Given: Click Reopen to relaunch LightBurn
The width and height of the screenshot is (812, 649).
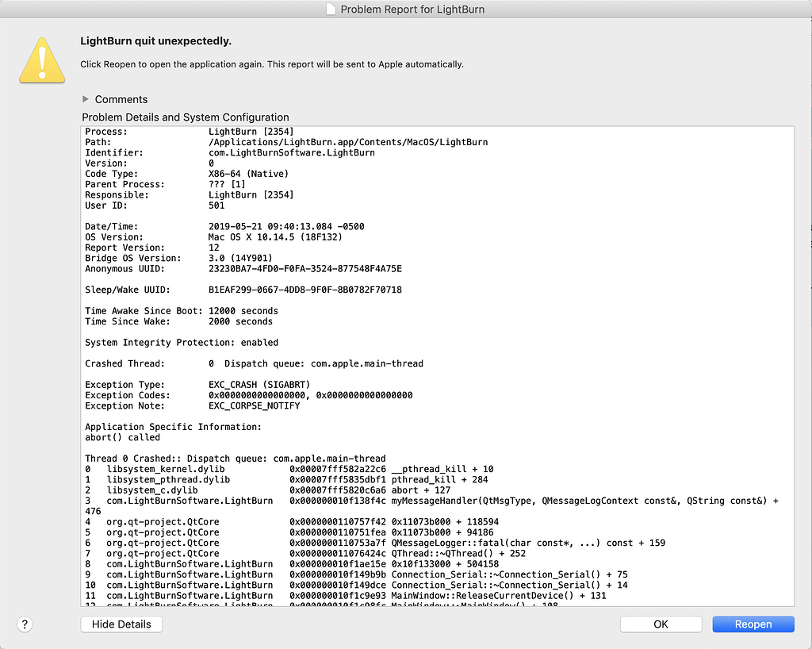Looking at the screenshot, I should (x=752, y=624).
